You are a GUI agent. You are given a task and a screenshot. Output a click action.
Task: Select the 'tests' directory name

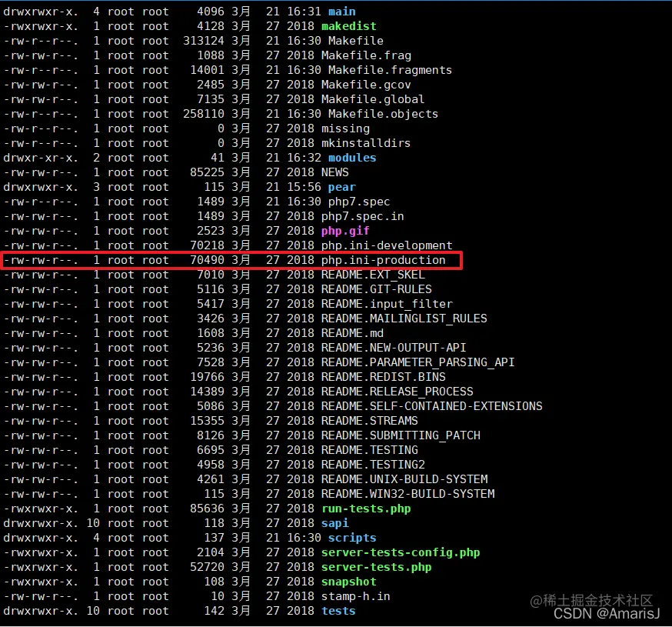338,611
